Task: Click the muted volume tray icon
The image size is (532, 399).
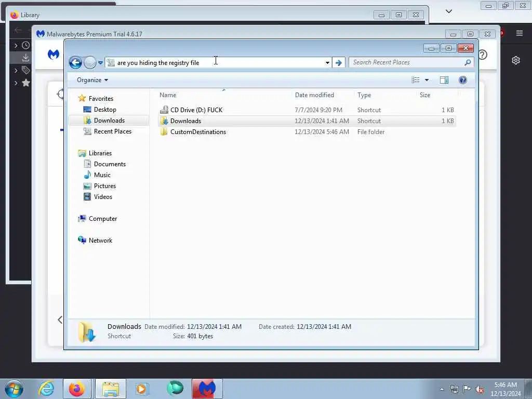Action: [480, 390]
